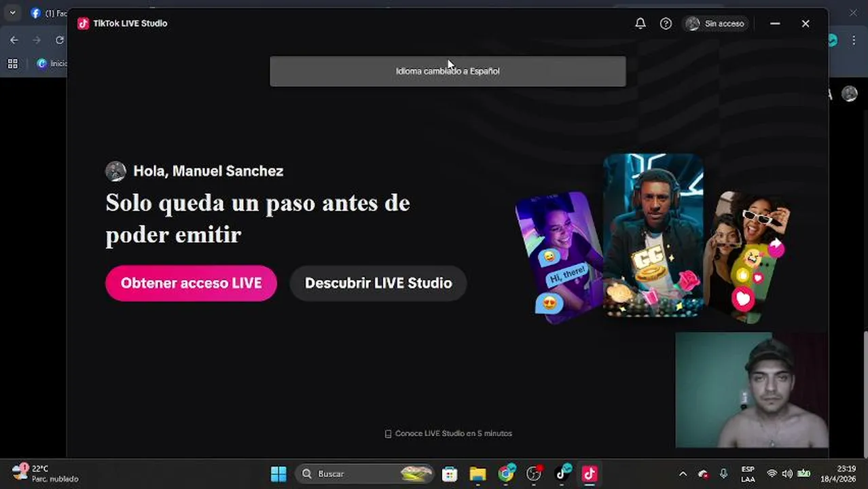The height and width of the screenshot is (489, 868).
Task: Switch to TikTok LIVE Studio pink taskbar icon
Action: 590,474
